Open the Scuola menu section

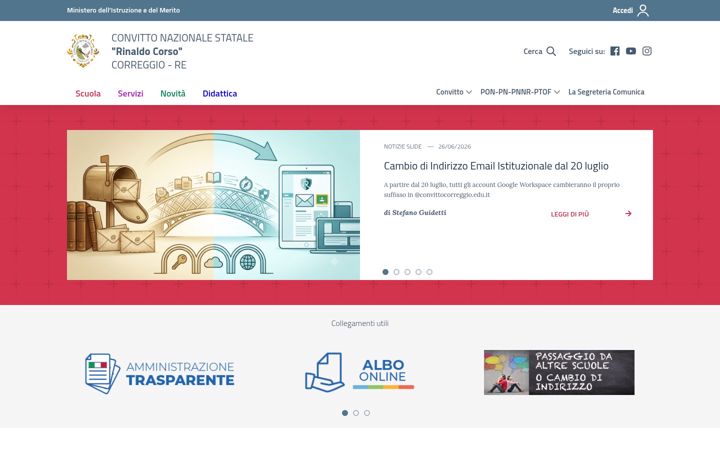(x=88, y=94)
